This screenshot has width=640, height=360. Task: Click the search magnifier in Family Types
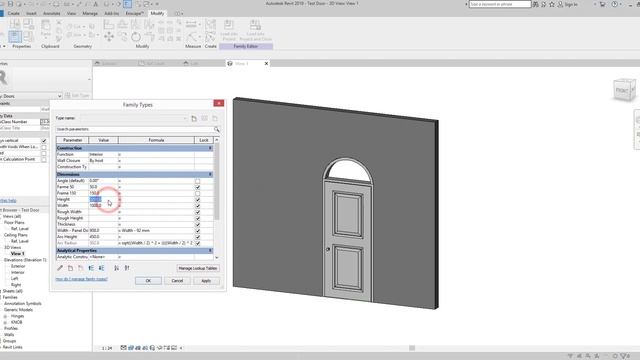coord(217,129)
